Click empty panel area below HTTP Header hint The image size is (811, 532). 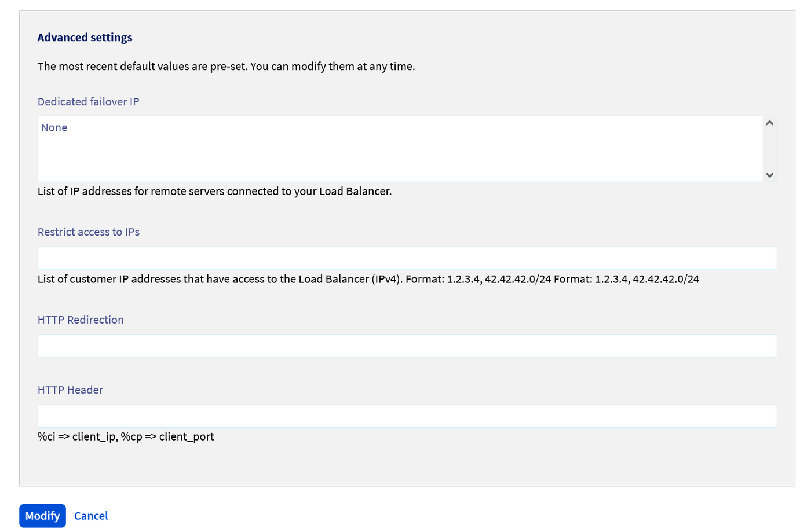tap(405, 463)
